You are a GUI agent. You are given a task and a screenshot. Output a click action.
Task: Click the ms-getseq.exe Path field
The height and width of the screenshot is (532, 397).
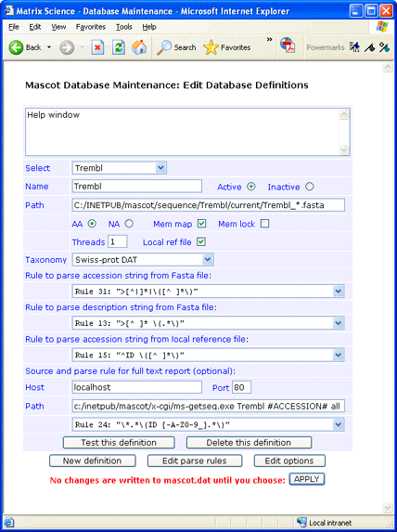coord(208,406)
